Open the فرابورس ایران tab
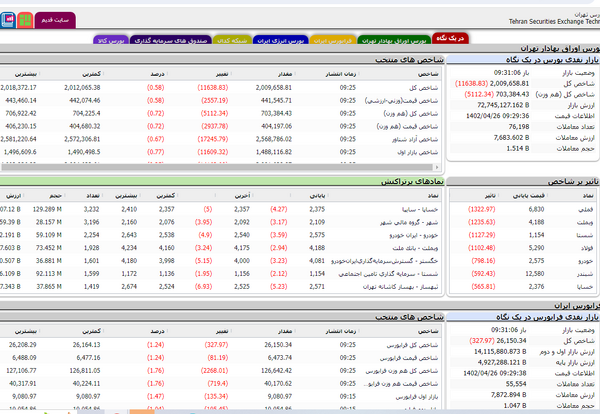 point(333,41)
